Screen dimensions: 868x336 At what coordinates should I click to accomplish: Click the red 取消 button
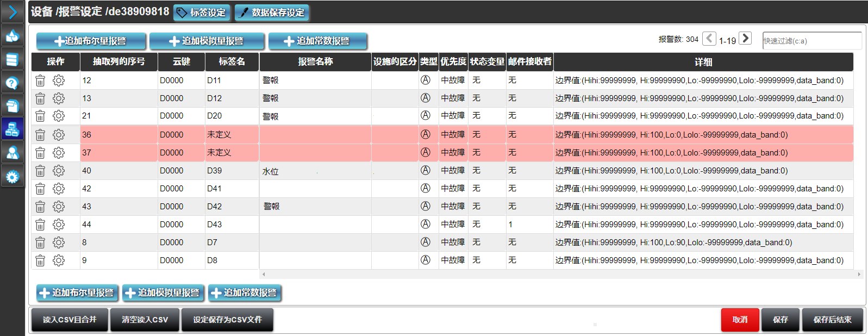[739, 320]
